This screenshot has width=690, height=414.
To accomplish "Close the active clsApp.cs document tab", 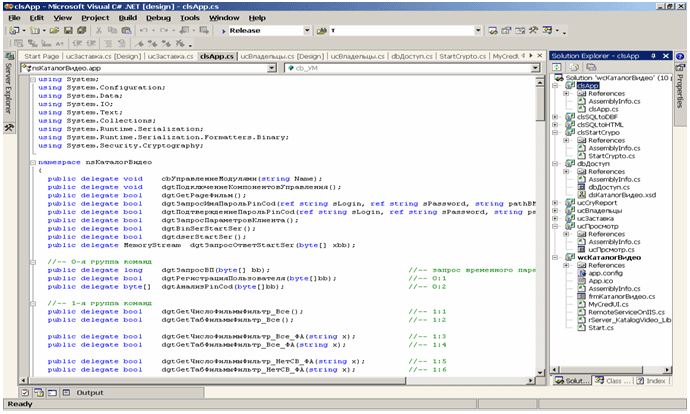I will (x=540, y=56).
